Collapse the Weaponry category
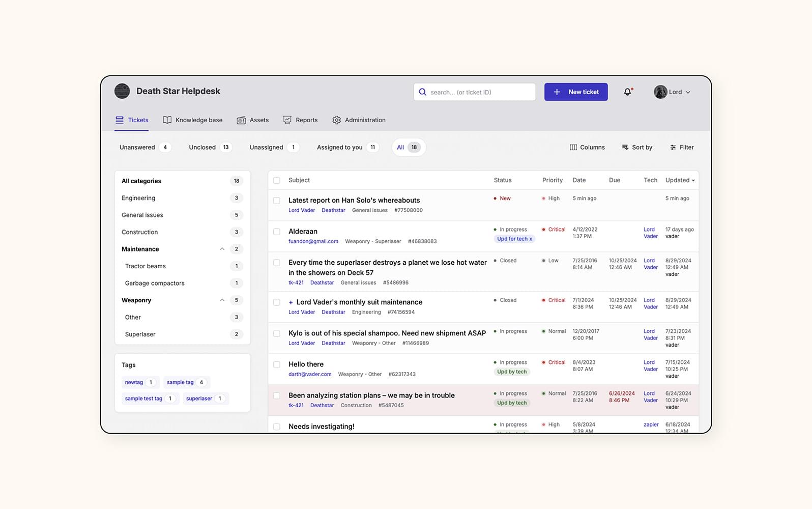Viewport: 812px width, 509px height. (x=222, y=300)
